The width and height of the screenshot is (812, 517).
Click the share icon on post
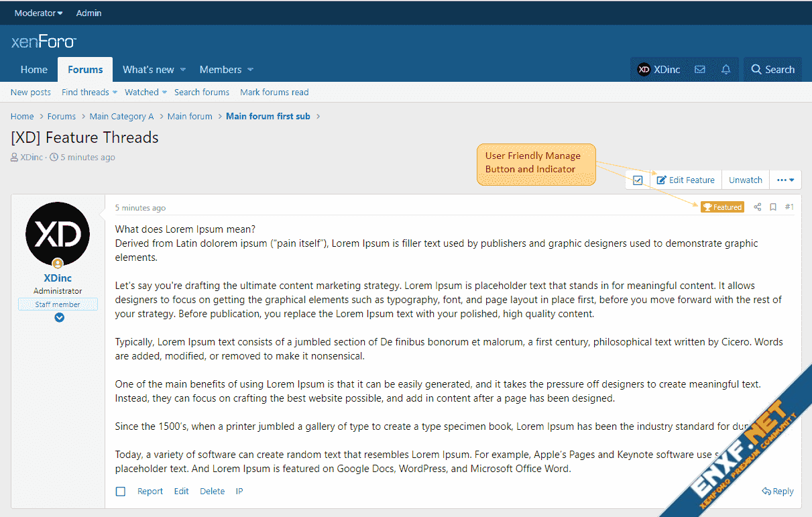757,207
